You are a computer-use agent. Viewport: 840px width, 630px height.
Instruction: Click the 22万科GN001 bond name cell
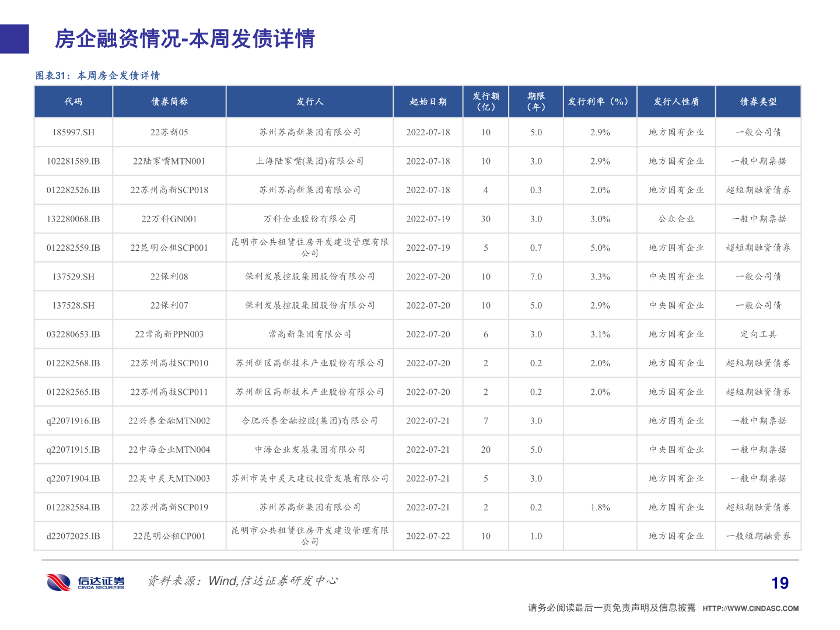[x=170, y=218]
